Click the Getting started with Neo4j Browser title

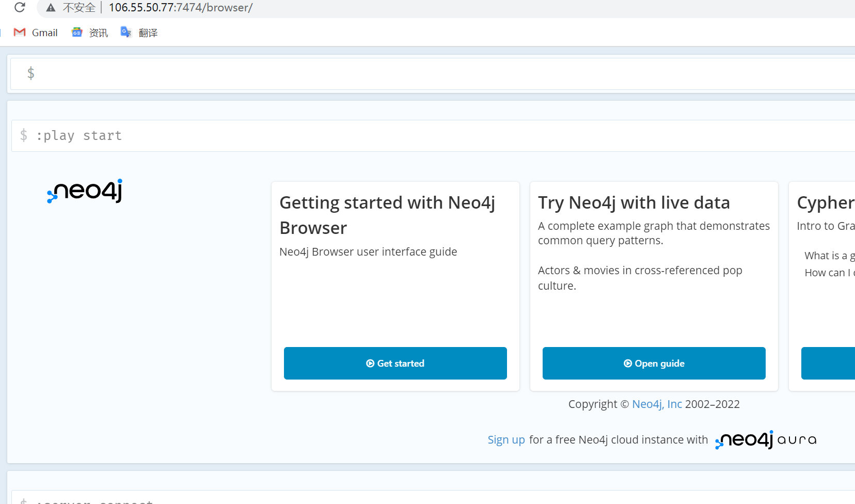[387, 215]
